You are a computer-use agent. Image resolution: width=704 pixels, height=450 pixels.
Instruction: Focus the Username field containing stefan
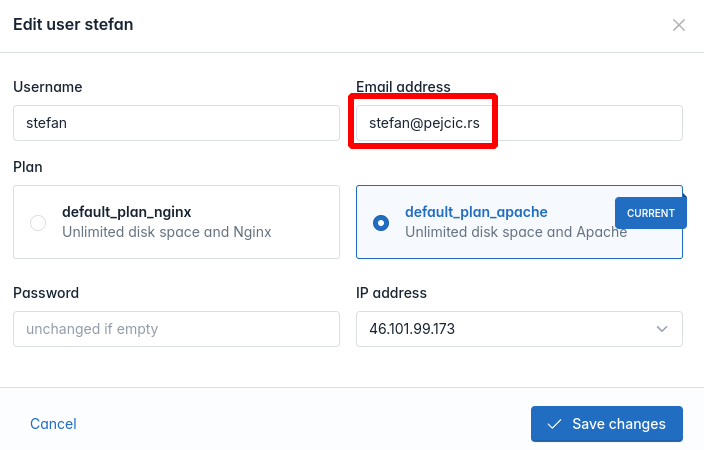click(176, 123)
